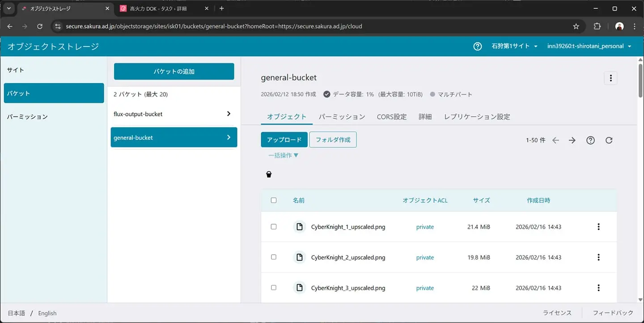Switch to the CORS設定 tab
The width and height of the screenshot is (644, 323).
pyautogui.click(x=391, y=117)
